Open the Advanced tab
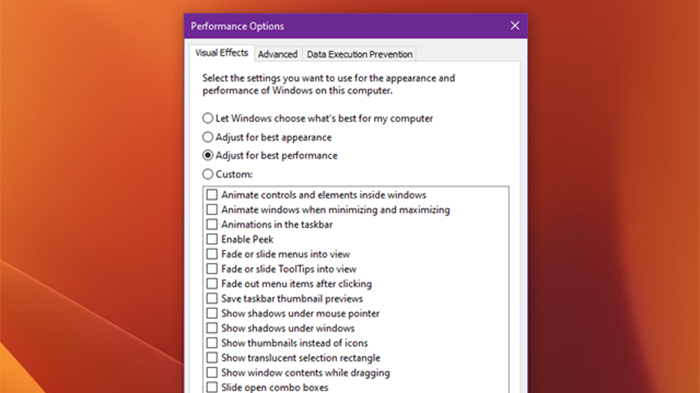This screenshot has height=393, width=700. pos(278,54)
